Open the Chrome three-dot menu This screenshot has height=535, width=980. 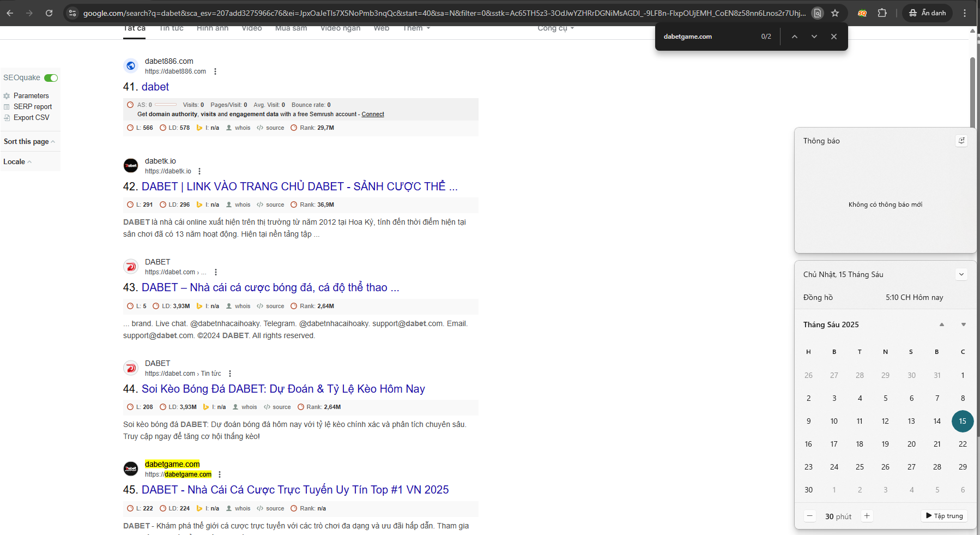965,13
